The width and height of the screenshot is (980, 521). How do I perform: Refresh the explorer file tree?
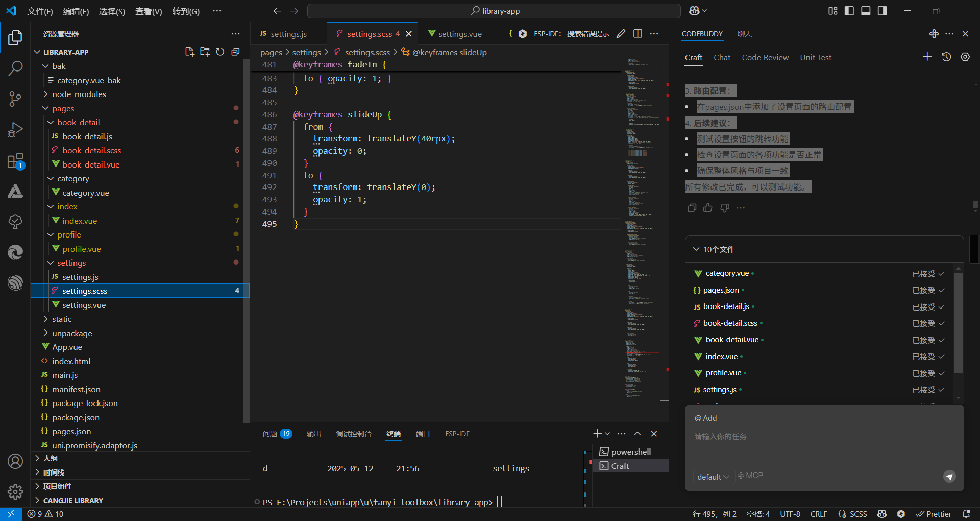(220, 52)
